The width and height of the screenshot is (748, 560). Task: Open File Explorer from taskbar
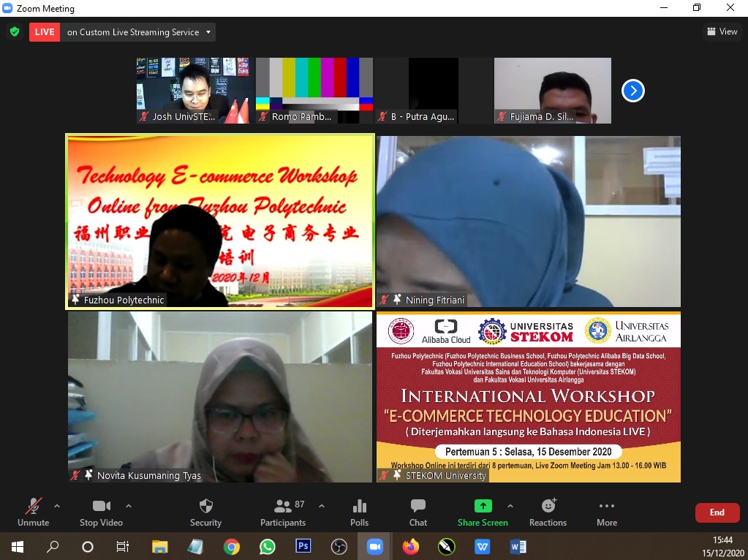tap(160, 547)
